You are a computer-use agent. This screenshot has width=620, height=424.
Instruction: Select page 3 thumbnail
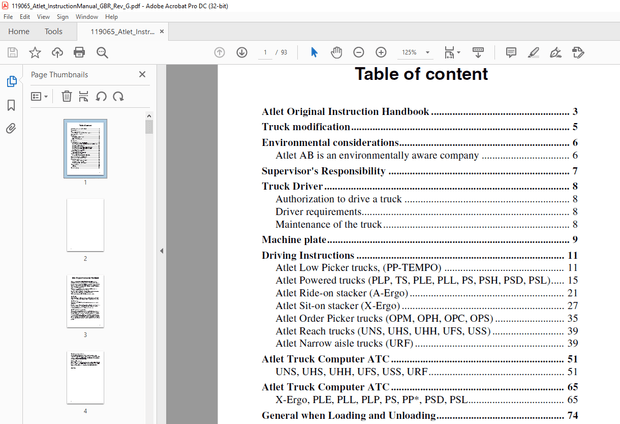[85, 301]
